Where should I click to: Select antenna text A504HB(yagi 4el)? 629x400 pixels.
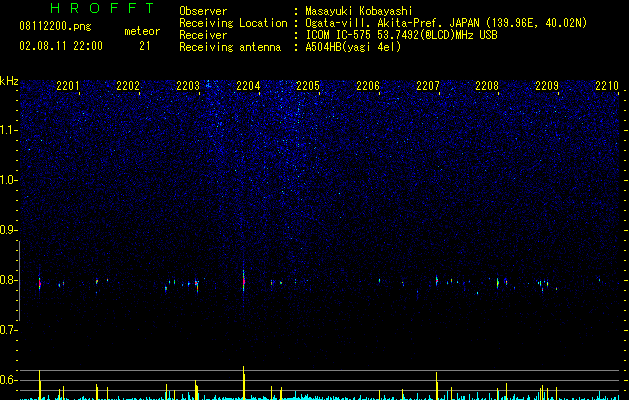point(353,47)
